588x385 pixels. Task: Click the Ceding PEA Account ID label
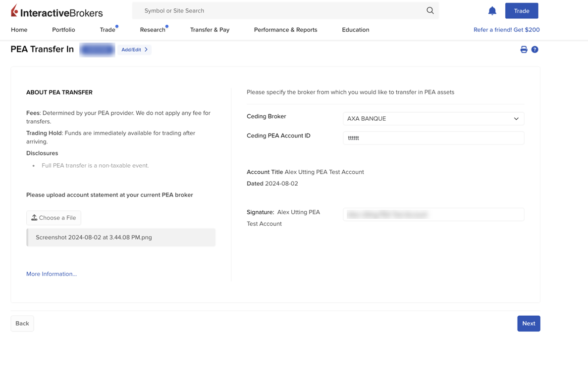point(278,136)
